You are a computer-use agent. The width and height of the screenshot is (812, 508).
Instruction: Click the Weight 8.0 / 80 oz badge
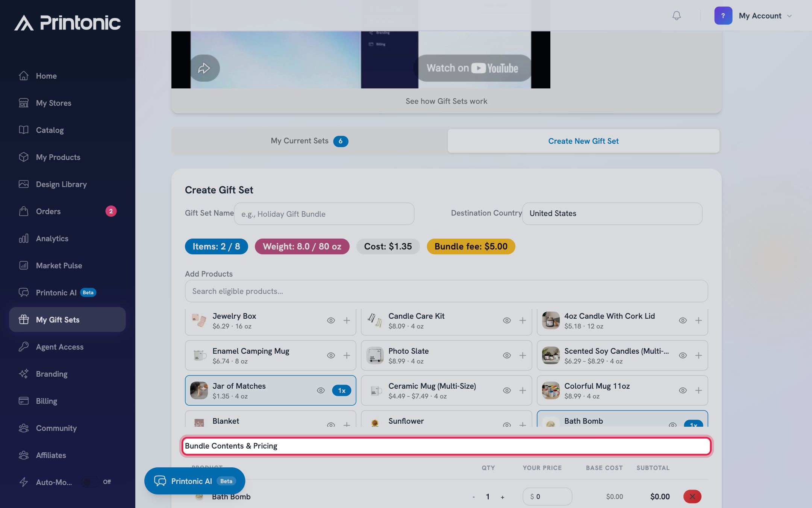(302, 246)
